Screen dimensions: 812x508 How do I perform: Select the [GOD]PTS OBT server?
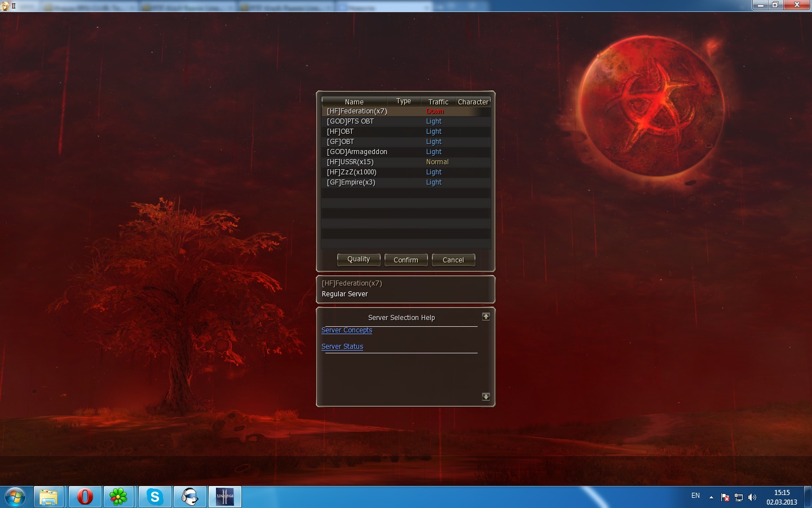point(406,121)
